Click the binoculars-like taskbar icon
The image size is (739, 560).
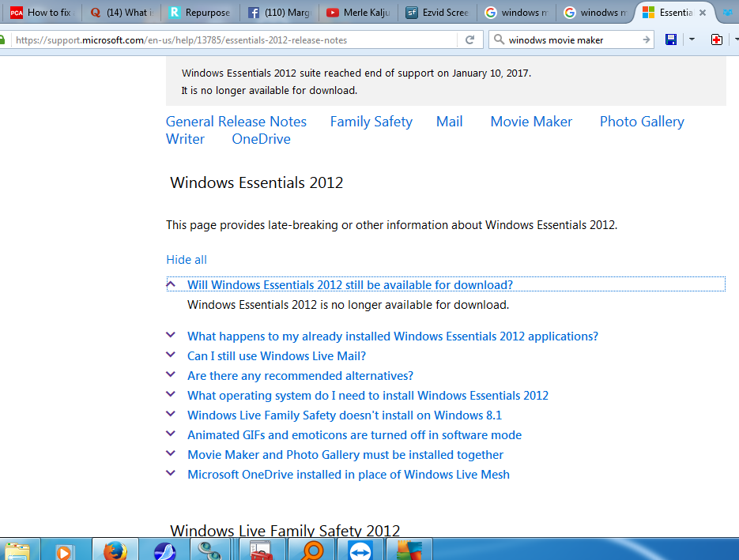pos(209,551)
